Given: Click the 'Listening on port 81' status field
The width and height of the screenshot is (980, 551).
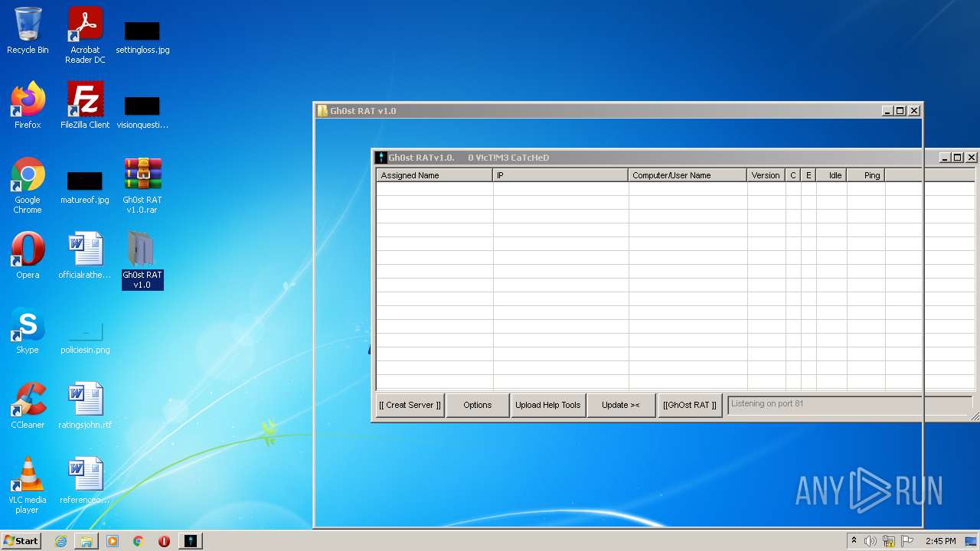Looking at the screenshot, I should tap(849, 405).
